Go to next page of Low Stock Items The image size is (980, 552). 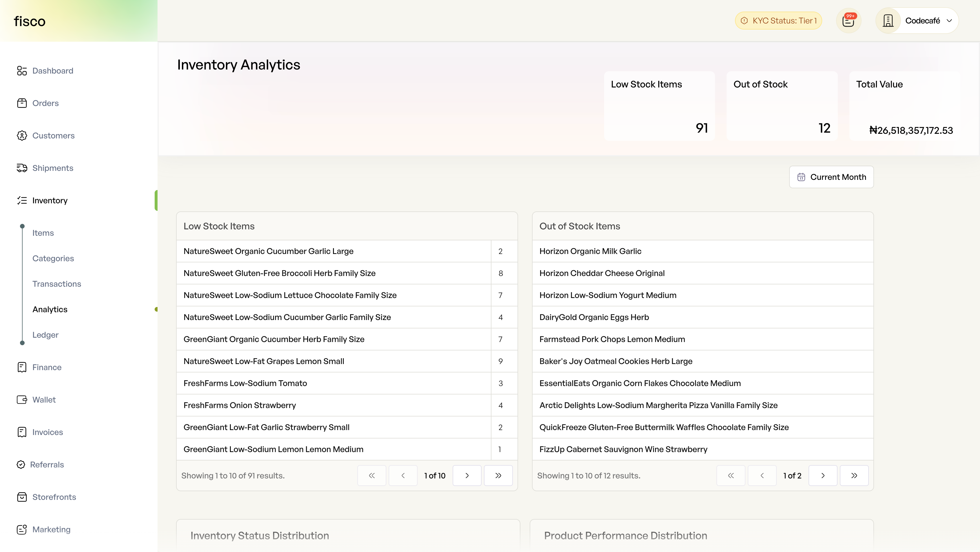tap(467, 476)
